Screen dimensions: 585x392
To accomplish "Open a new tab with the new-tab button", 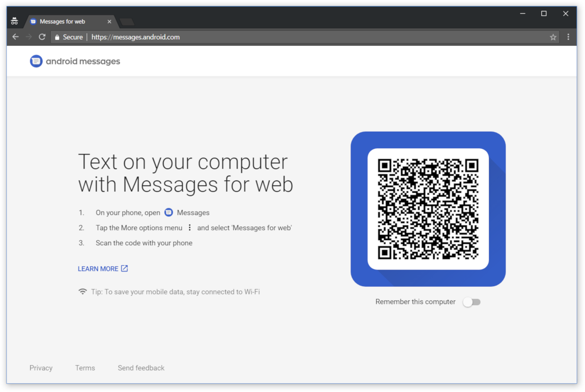I will [x=127, y=21].
